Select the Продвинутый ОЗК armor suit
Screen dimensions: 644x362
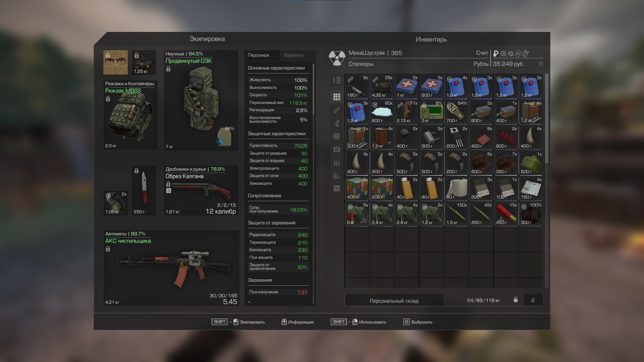(201, 100)
